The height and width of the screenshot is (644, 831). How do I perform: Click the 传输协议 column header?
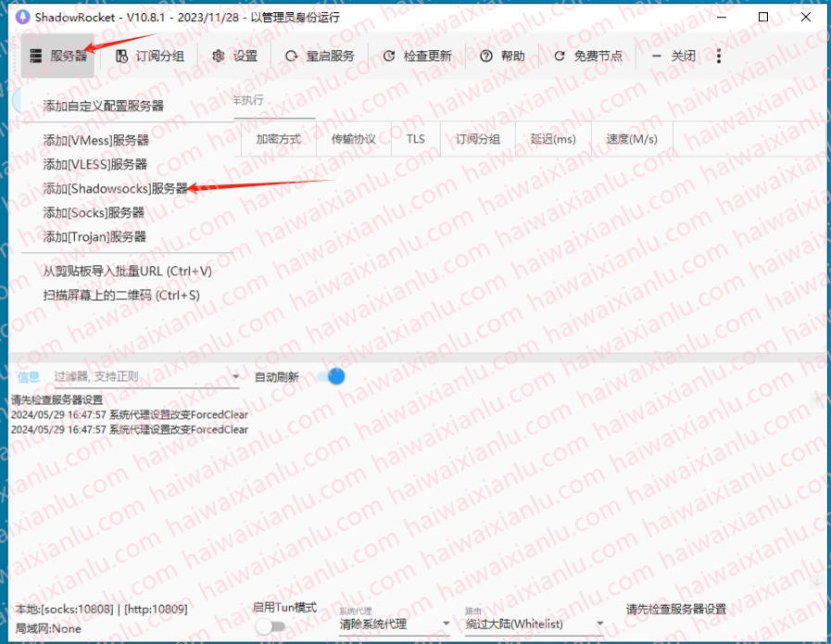354,139
